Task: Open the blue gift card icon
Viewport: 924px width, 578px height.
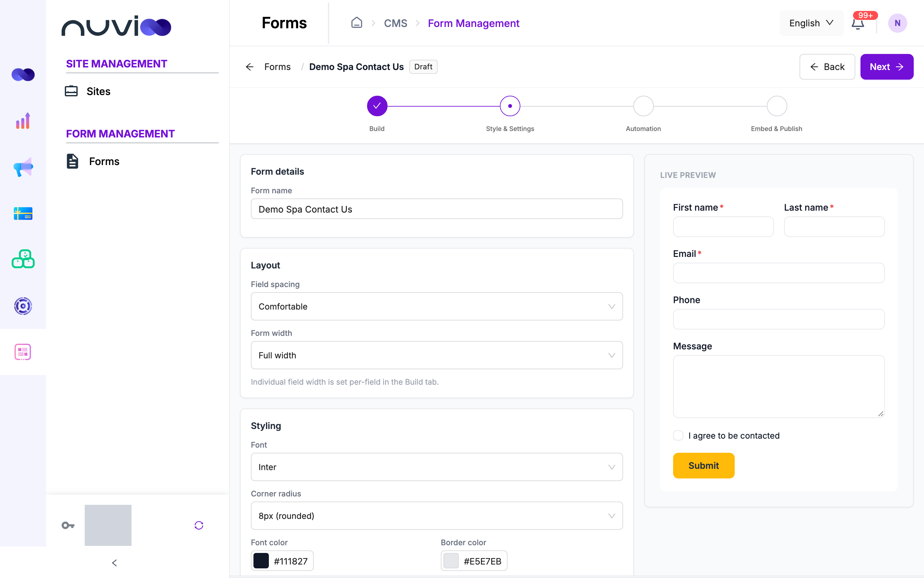Action: pyautogui.click(x=23, y=213)
